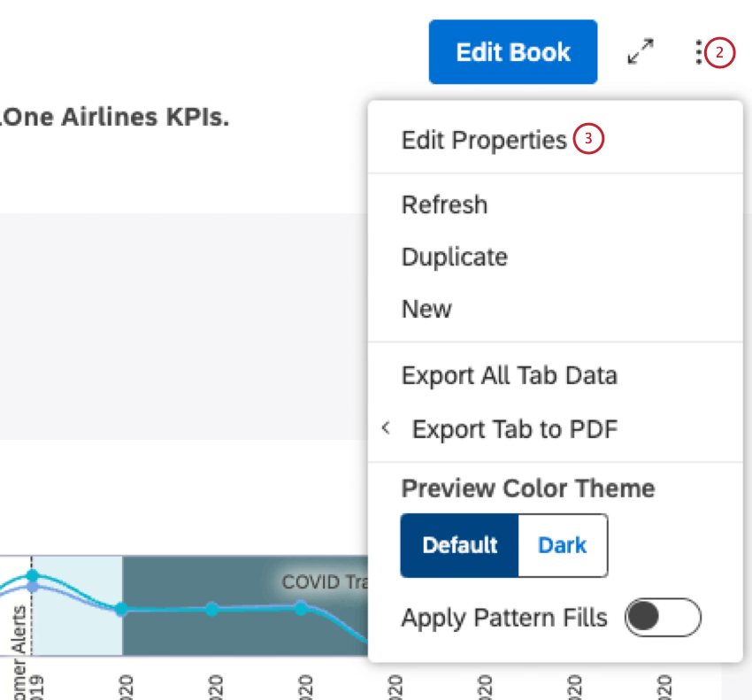Open the three-dot overflow menu
752x700 pixels.
703,53
